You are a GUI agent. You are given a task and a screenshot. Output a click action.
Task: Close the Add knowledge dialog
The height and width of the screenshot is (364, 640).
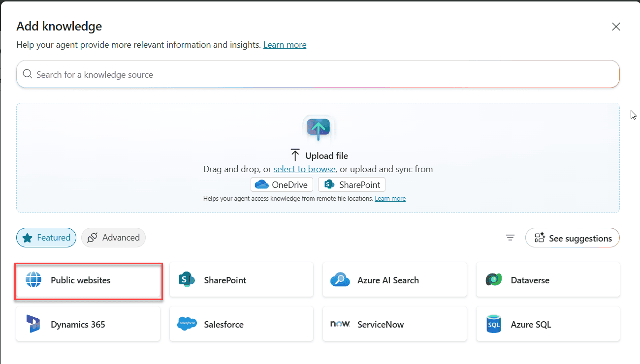(616, 27)
